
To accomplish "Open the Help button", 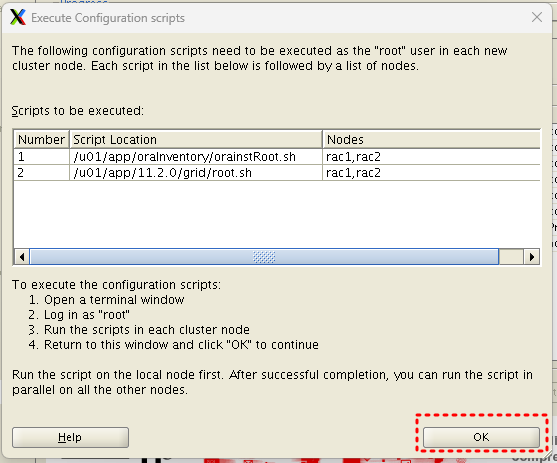I will pyautogui.click(x=70, y=437).
